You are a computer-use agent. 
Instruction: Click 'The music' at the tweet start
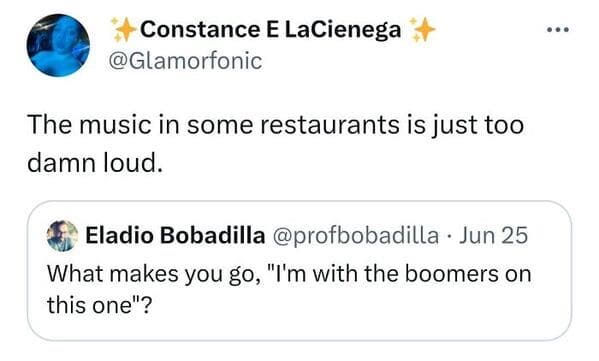(89, 125)
